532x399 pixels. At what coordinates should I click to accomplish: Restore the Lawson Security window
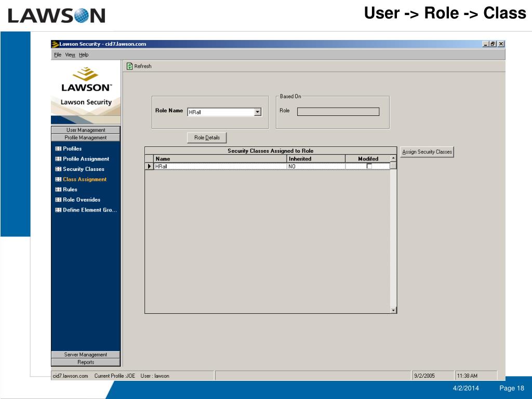493,44
